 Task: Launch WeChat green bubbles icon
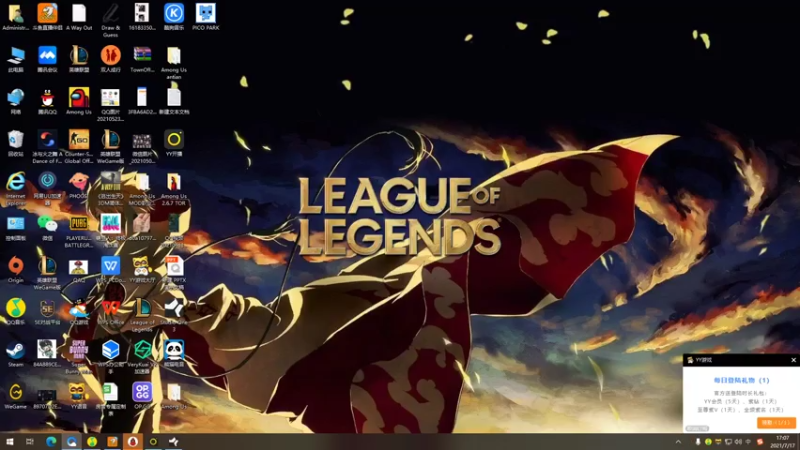(47, 223)
